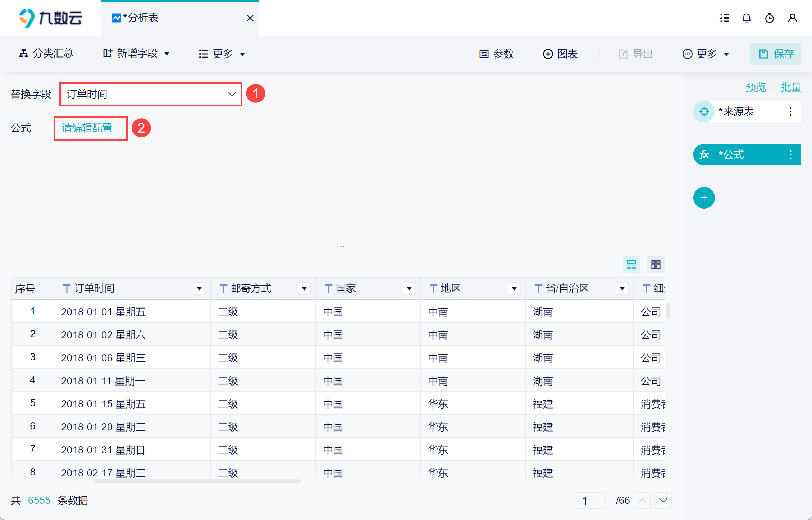Expand the 新增字段 dropdown menu
The height and width of the screenshot is (520, 812).
click(x=136, y=54)
